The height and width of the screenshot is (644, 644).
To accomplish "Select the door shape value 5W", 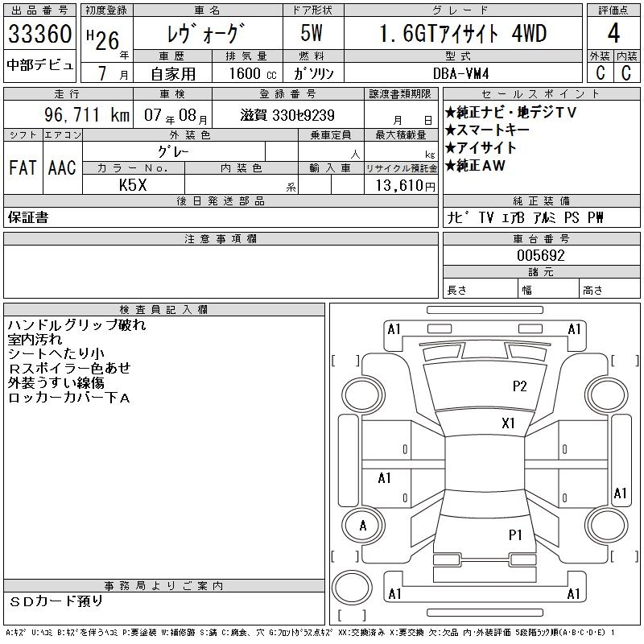I will tap(312, 33).
